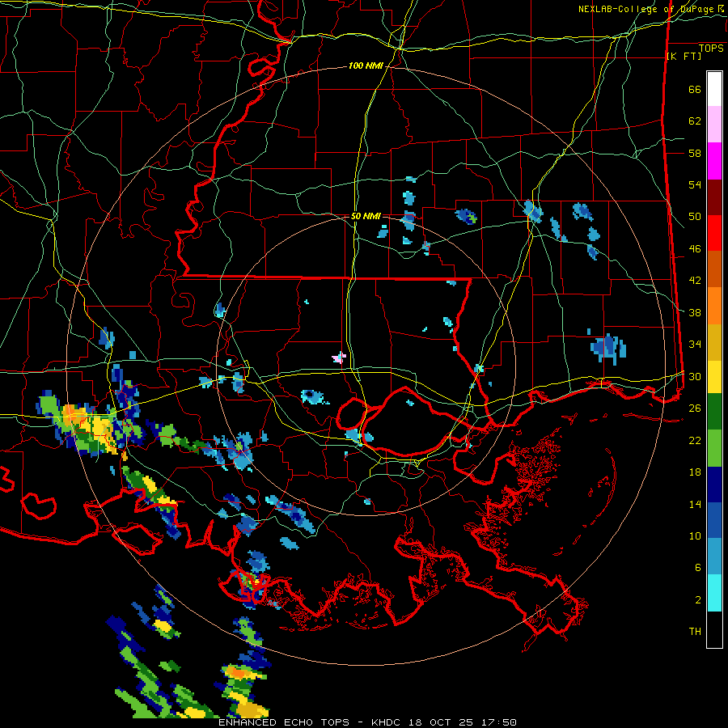Image resolution: width=728 pixels, height=728 pixels.
Task: Click the dark green legend band
Action: click(x=714, y=412)
